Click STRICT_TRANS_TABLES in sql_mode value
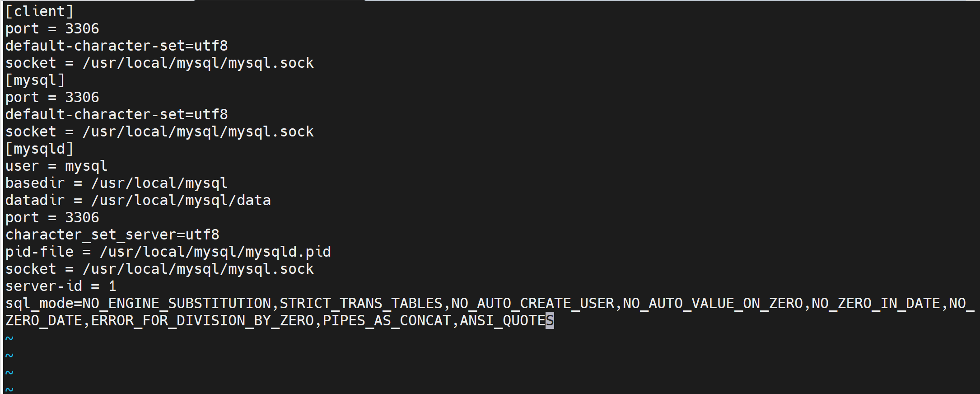This screenshot has height=394, width=980. (361, 304)
